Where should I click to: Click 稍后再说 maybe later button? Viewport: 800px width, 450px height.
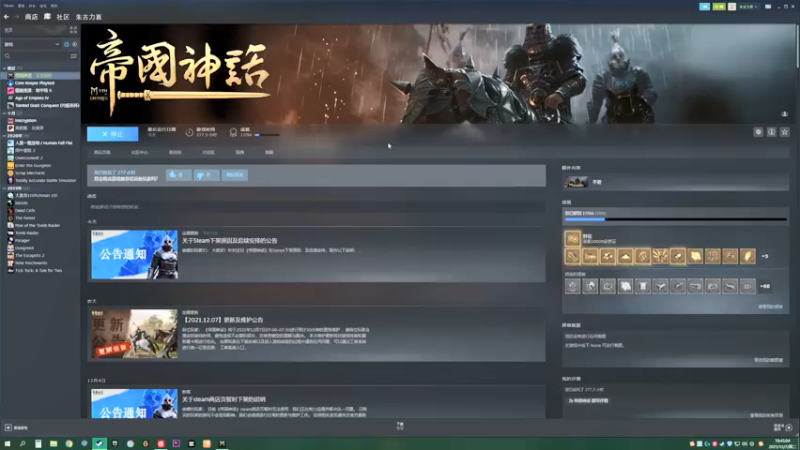(x=235, y=175)
